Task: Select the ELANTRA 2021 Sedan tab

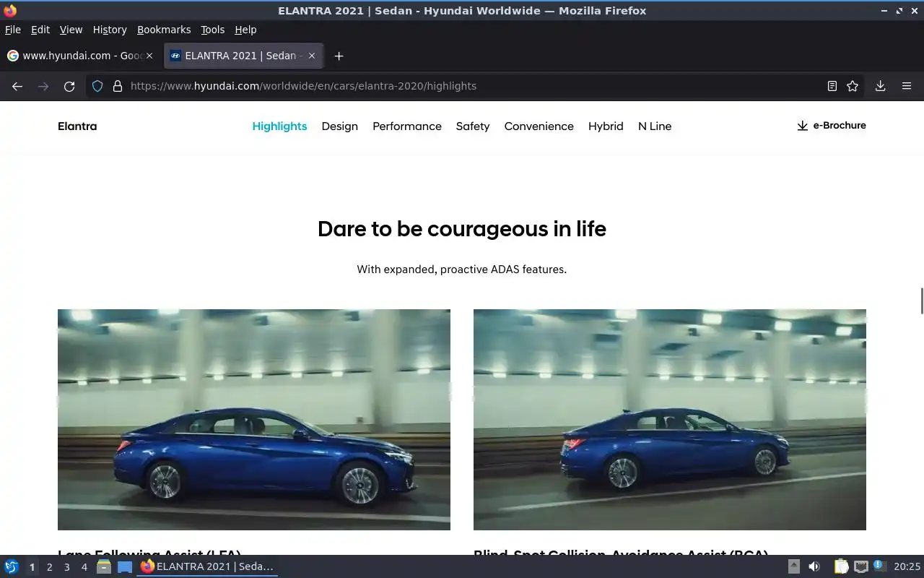Action: pos(243,56)
